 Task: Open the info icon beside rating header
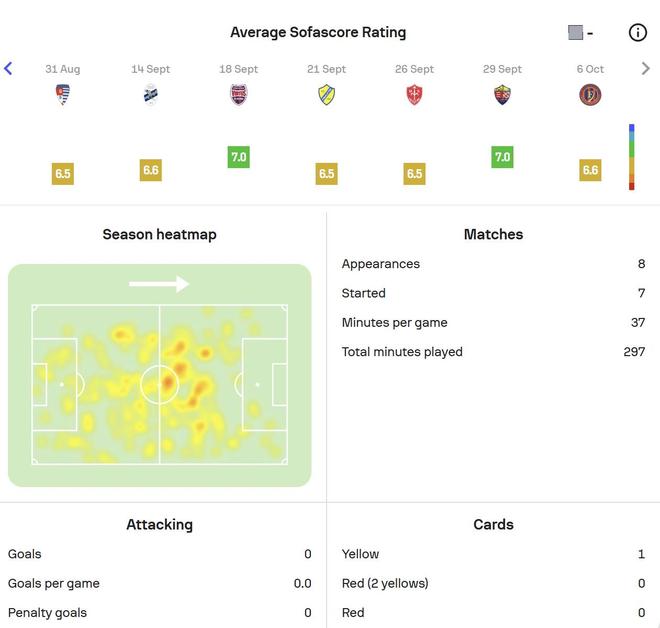pyautogui.click(x=638, y=33)
